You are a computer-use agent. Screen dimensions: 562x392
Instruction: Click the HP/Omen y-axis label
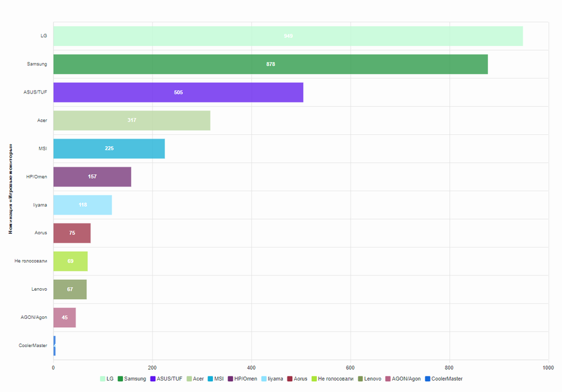tap(37, 177)
